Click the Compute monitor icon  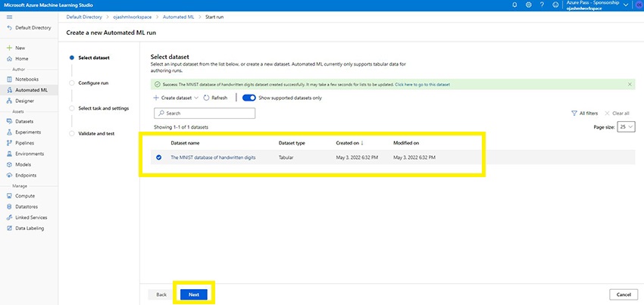(x=9, y=196)
